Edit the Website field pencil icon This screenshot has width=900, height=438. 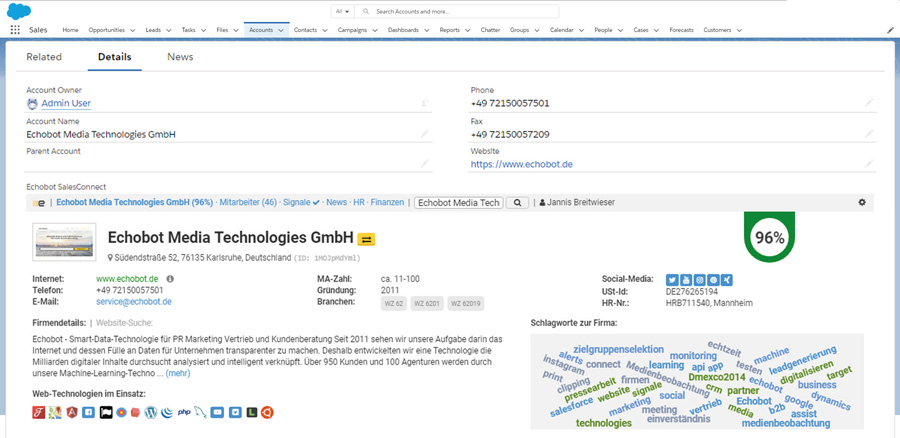click(x=870, y=164)
